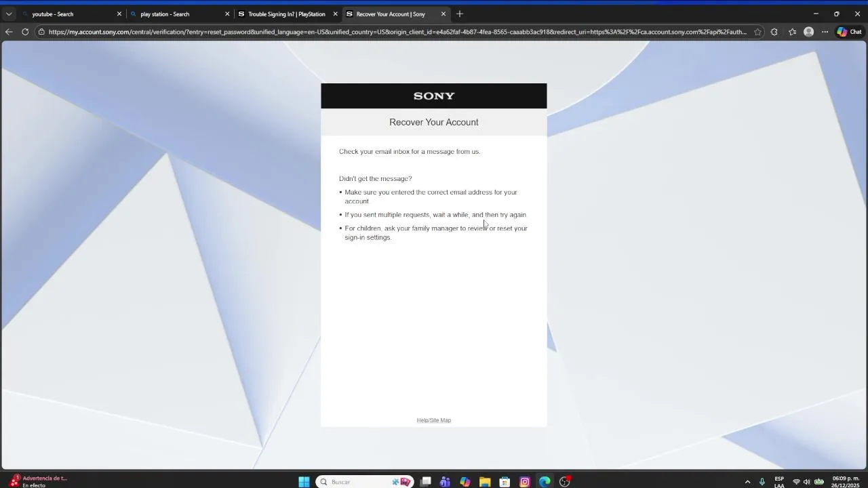Click the 'For children, ask your family manager' bullet
This screenshot has height=488, width=868.
436,232
